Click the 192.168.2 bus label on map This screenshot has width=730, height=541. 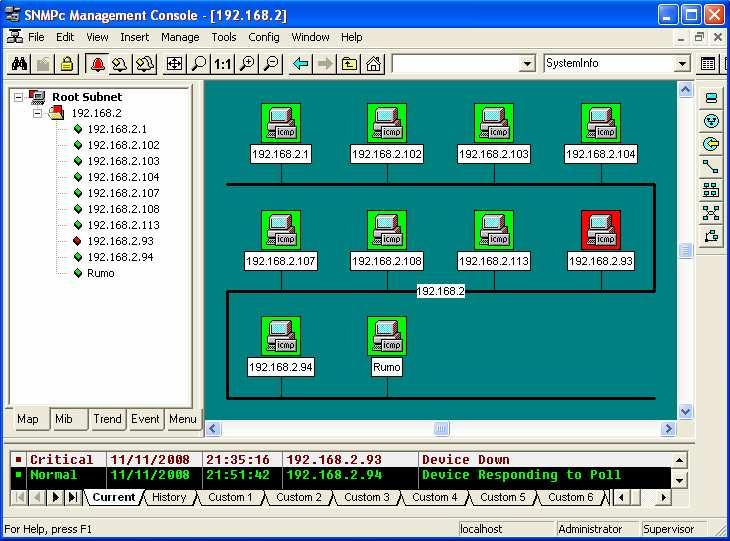pos(440,291)
